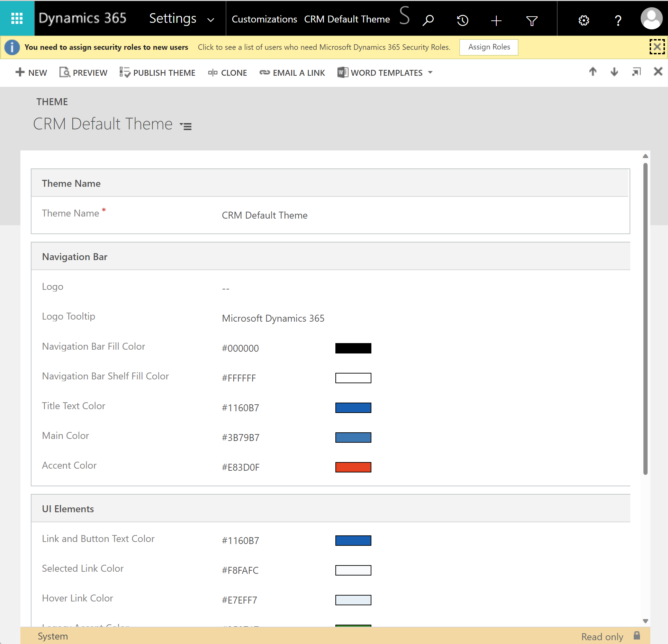The height and width of the screenshot is (644, 668).
Task: Go to next record down arrow
Action: (x=614, y=72)
